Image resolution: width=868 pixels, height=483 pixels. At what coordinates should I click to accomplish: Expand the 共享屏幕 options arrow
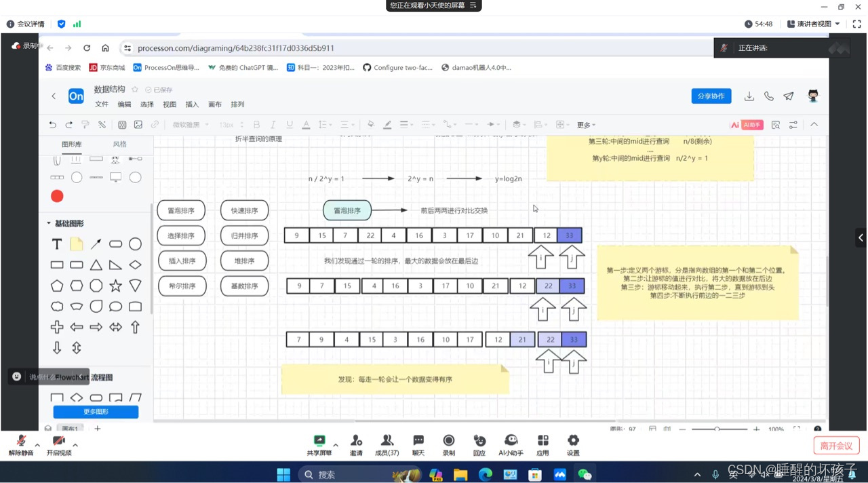coord(336,446)
